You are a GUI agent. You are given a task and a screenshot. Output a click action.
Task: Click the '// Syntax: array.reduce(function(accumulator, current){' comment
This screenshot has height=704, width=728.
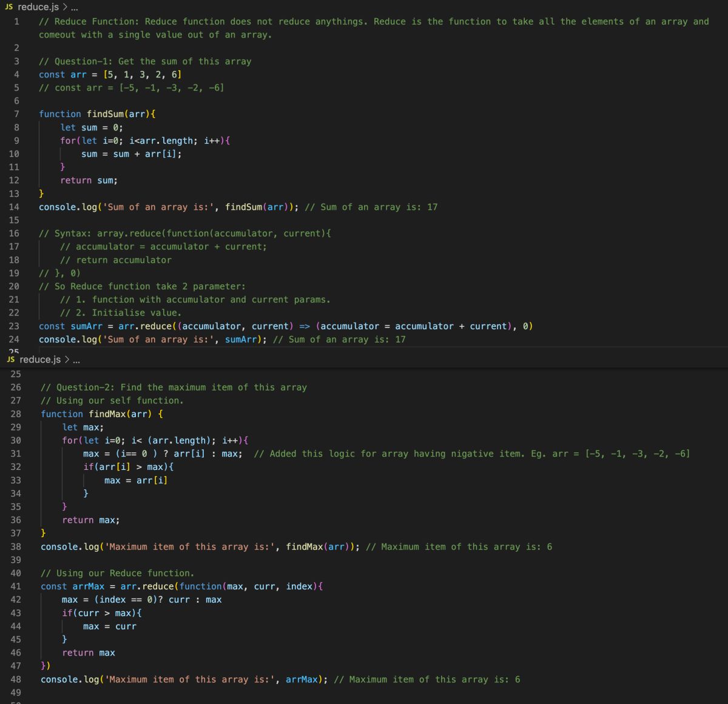coord(185,233)
